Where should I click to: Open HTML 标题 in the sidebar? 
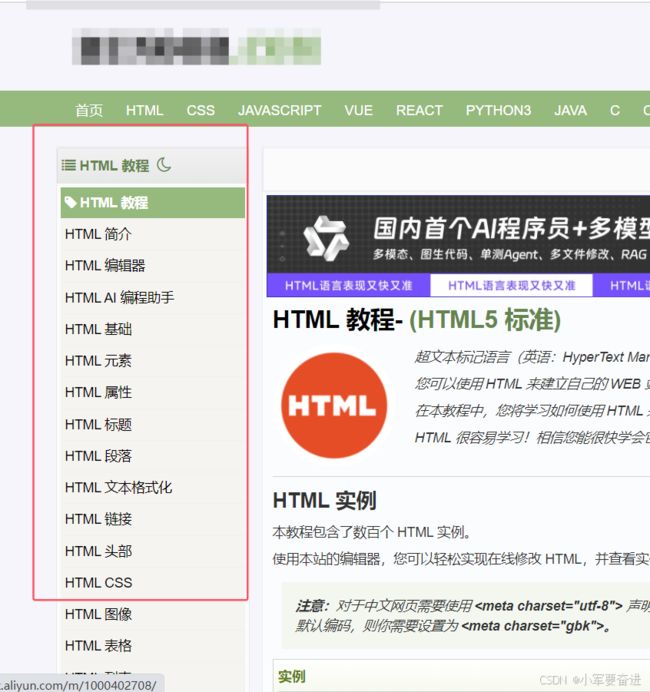[153, 424]
